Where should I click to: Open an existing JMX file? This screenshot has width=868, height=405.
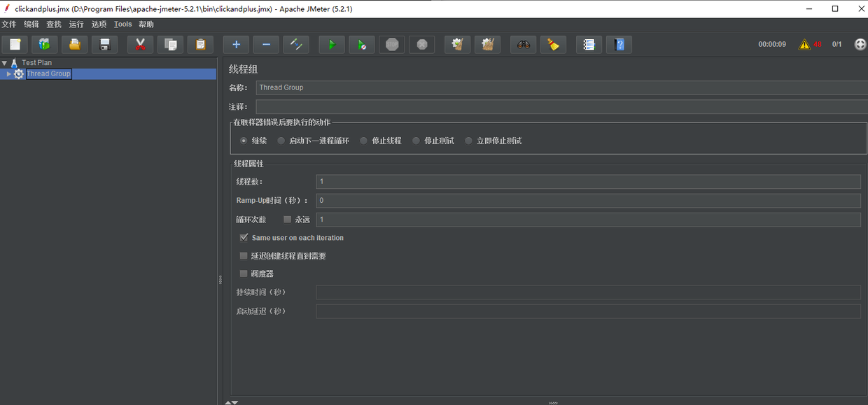click(x=73, y=44)
